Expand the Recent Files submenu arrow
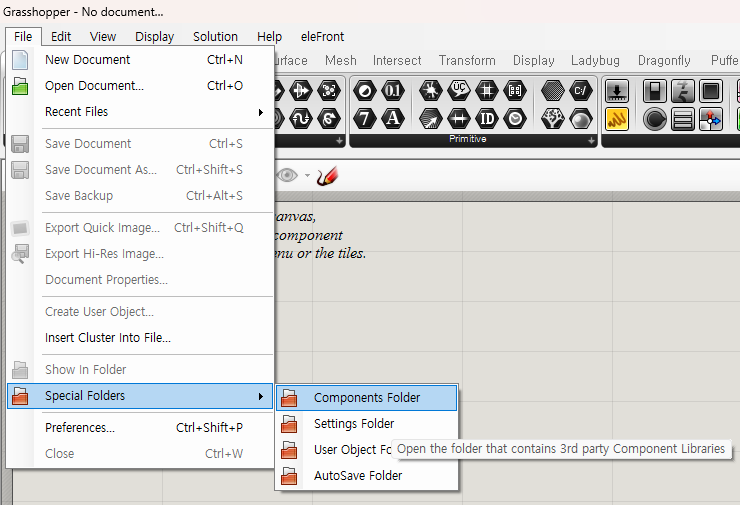Screen dimensions: 740x505 click(261, 112)
